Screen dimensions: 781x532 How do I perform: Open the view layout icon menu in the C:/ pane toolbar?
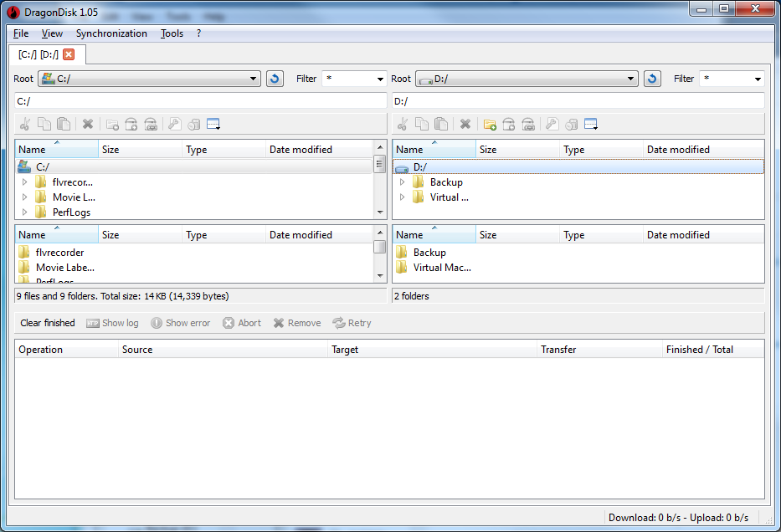coord(213,124)
